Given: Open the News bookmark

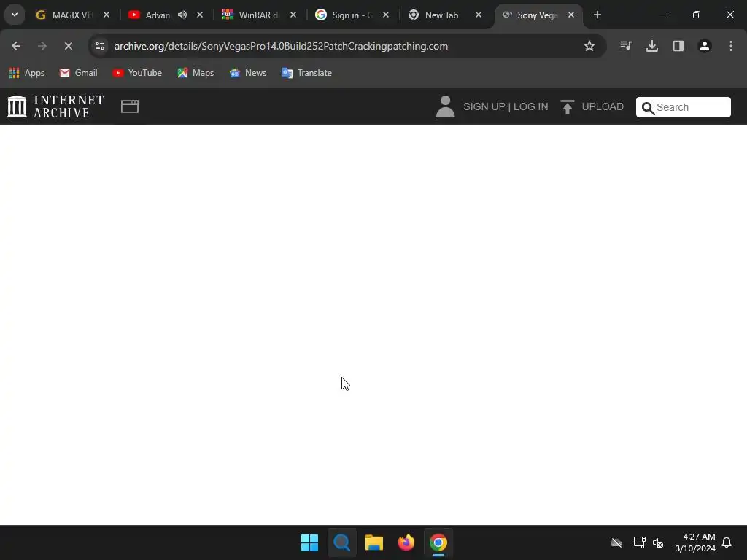Looking at the screenshot, I should [x=248, y=73].
